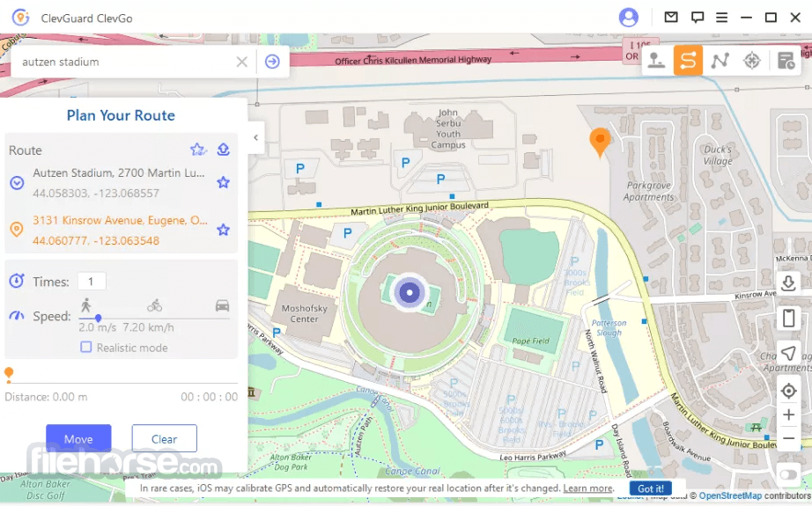Click the current location marker on stadium
The image size is (812, 506).
tap(410, 292)
